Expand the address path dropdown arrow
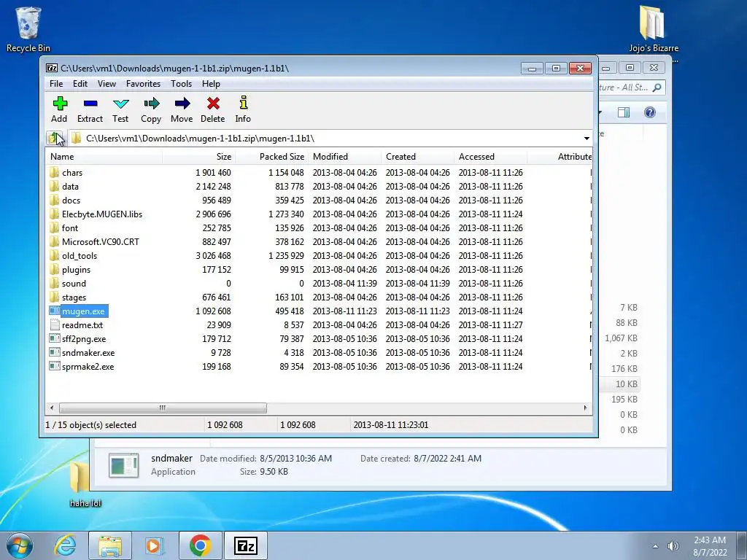747x560 pixels. pyautogui.click(x=587, y=139)
